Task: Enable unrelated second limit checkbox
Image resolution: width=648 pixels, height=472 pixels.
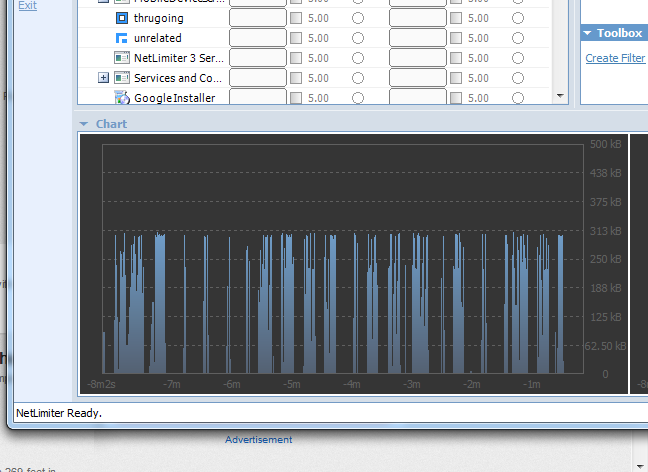Action: point(456,38)
